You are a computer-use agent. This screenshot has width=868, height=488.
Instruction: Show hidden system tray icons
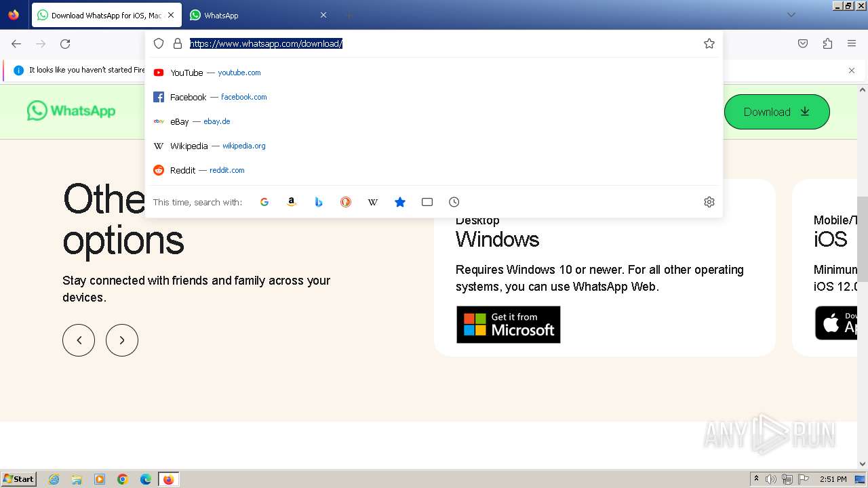pyautogui.click(x=756, y=479)
